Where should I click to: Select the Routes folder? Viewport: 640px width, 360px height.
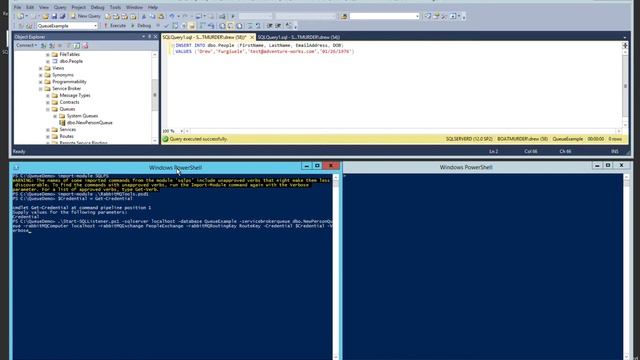click(67, 136)
